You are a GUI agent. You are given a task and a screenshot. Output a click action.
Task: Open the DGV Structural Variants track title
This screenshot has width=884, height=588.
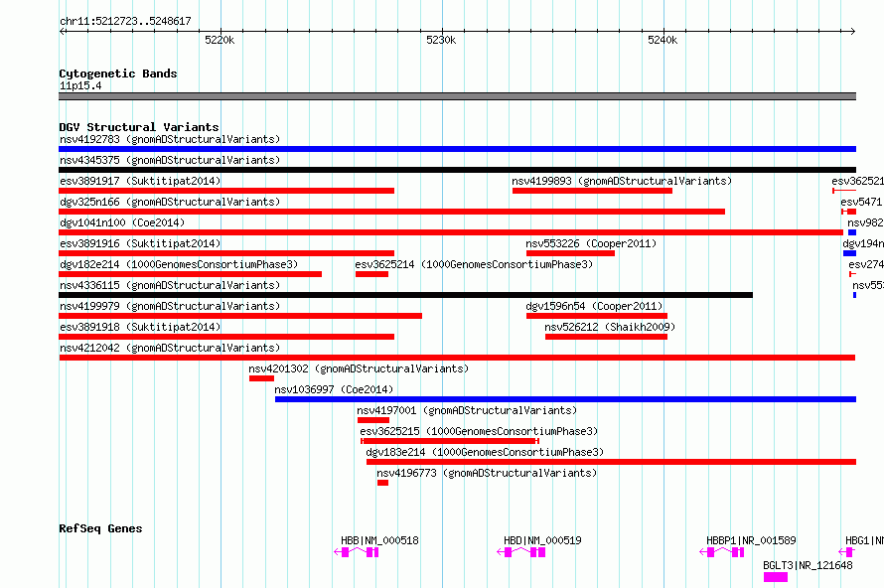[139, 127]
